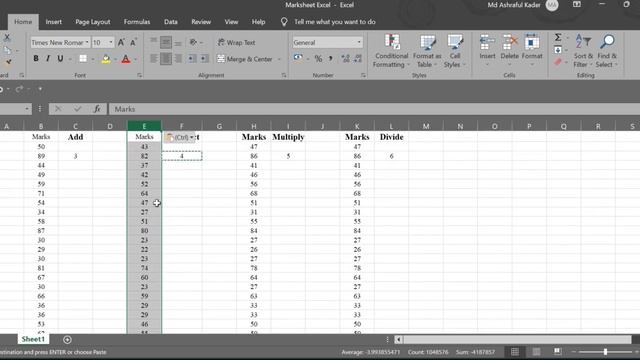Open Conditional Formatting menu
Viewport: 640px width, 360px height.
(391, 51)
